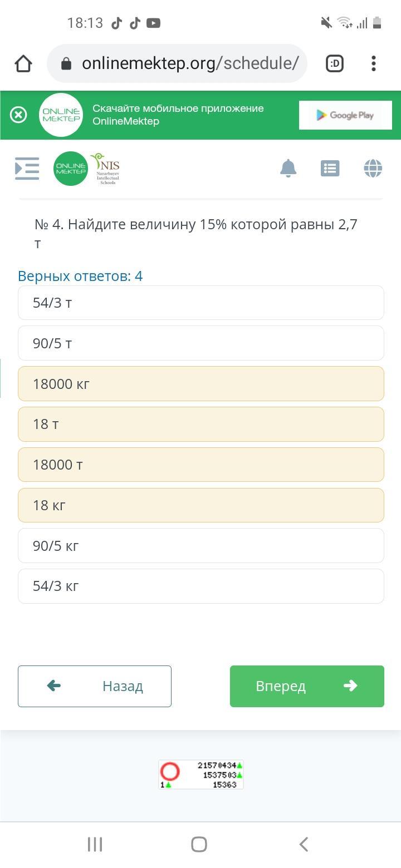Open notifications bell
The height and width of the screenshot is (868, 401).
(288, 168)
